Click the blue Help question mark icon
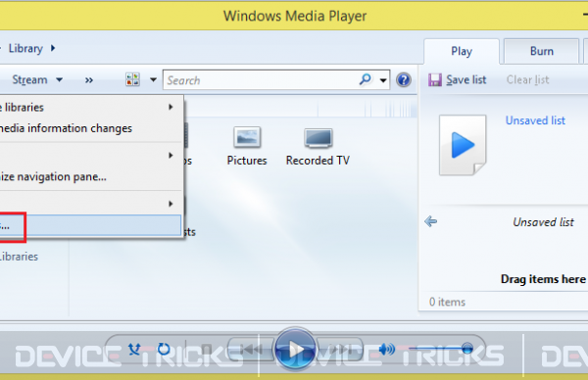588x380 pixels. tap(404, 80)
